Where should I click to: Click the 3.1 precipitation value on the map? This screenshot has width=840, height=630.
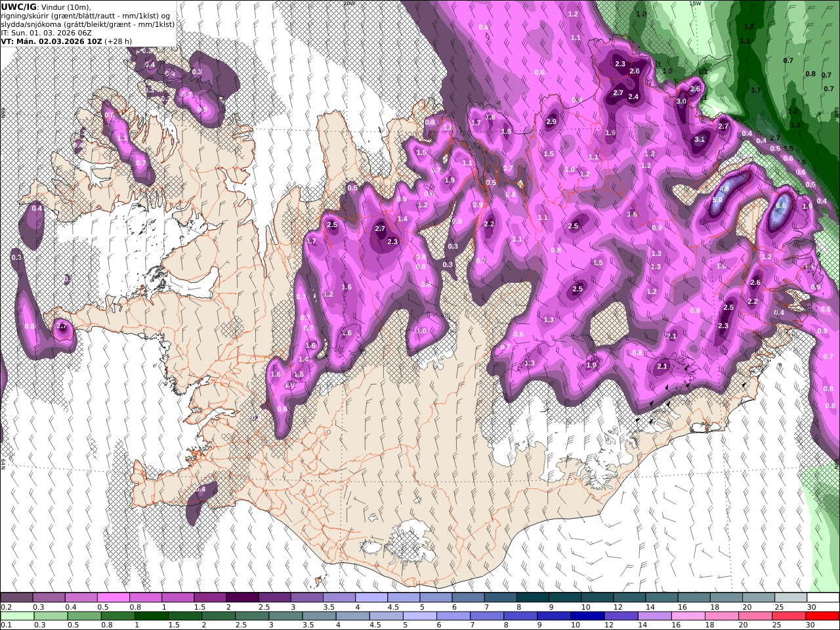700,138
